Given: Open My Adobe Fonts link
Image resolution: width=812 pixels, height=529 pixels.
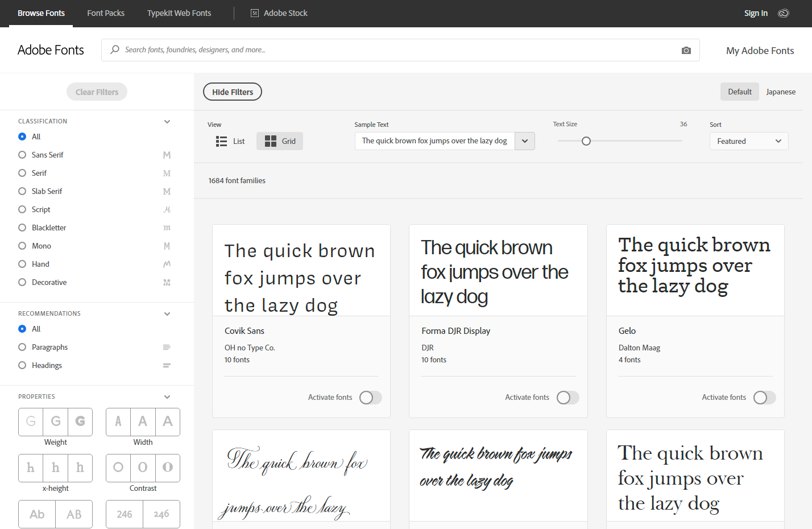Looking at the screenshot, I should point(760,51).
